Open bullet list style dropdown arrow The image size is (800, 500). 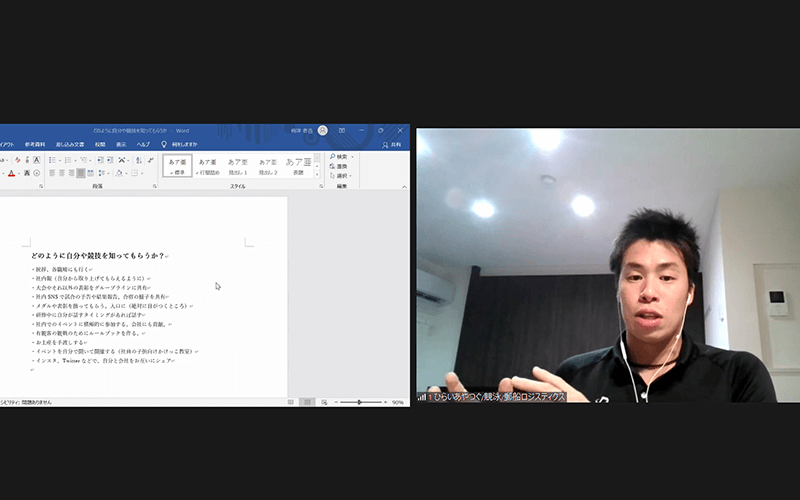tap(60, 160)
